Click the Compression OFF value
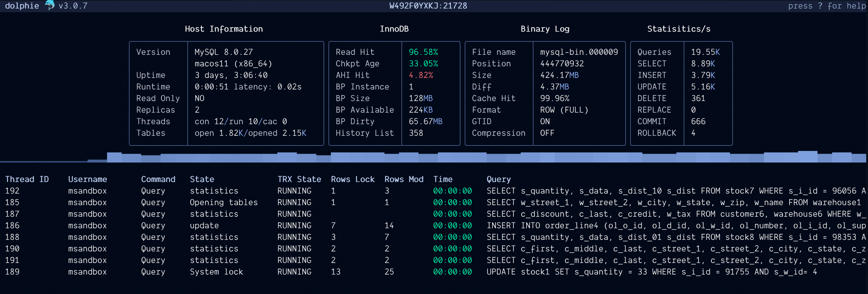The height and width of the screenshot is (294, 868). click(x=547, y=133)
